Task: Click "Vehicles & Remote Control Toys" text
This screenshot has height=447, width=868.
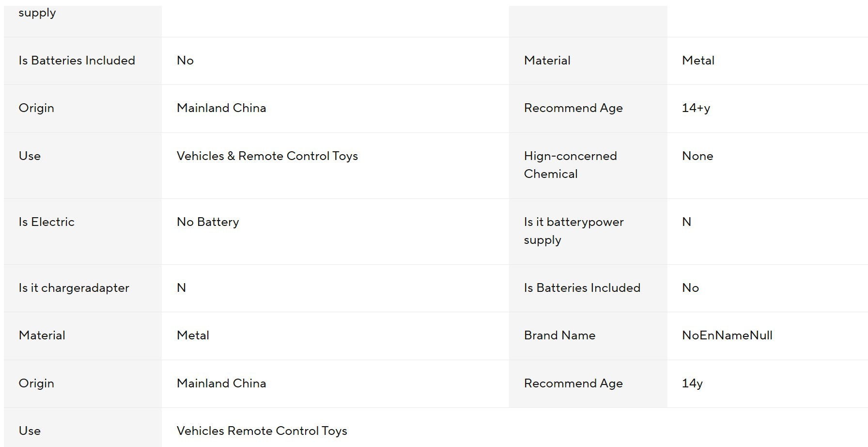Action: click(x=267, y=156)
